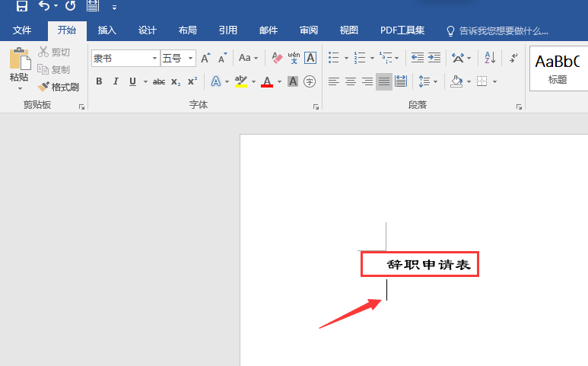The width and height of the screenshot is (588, 366).
Task: Switch to the 视图 tab
Action: pos(348,30)
